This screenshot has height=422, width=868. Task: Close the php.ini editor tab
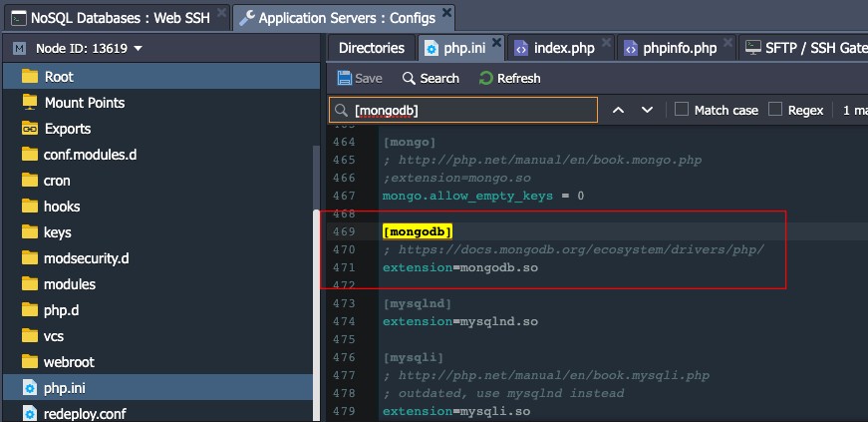496,42
